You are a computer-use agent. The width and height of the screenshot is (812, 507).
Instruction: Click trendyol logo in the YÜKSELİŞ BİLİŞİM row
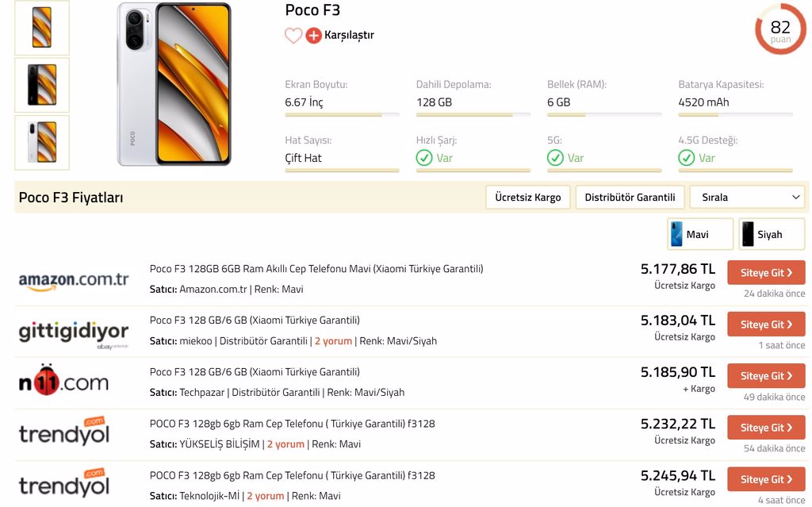(x=63, y=432)
